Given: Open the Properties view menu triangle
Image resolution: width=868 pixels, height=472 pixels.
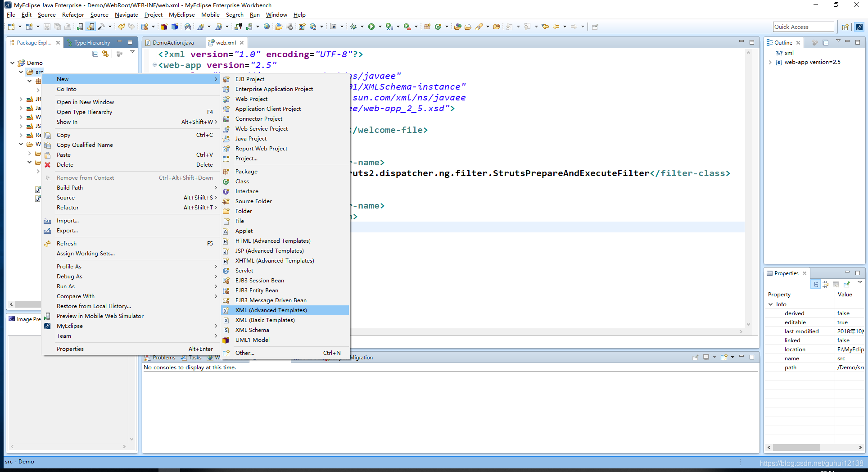Looking at the screenshot, I should click(x=860, y=282).
